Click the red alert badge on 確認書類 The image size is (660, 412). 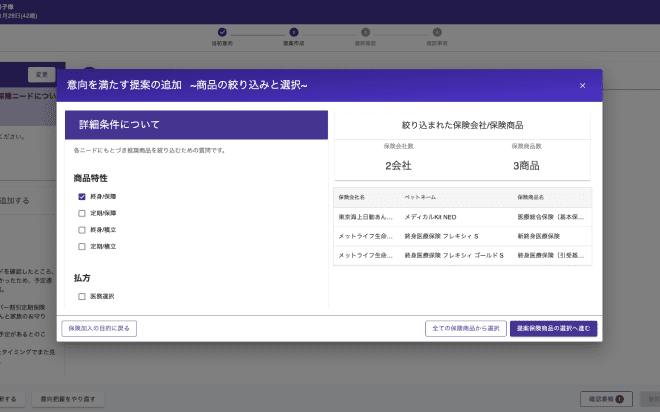coord(619,399)
